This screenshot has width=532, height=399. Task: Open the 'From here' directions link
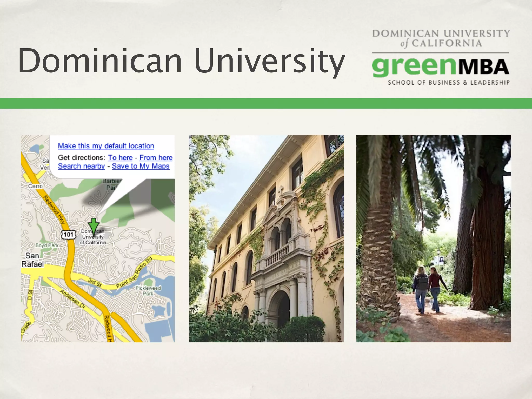pyautogui.click(x=156, y=158)
